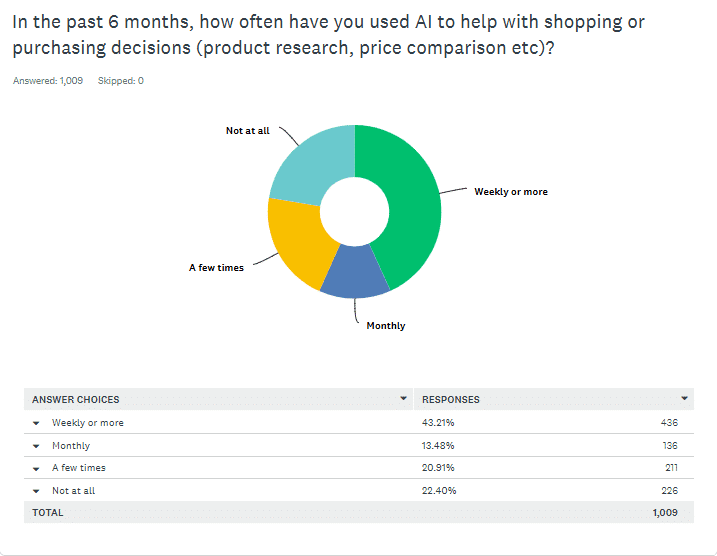Select the A few times chart label
The image size is (717, 556).
click(x=216, y=268)
